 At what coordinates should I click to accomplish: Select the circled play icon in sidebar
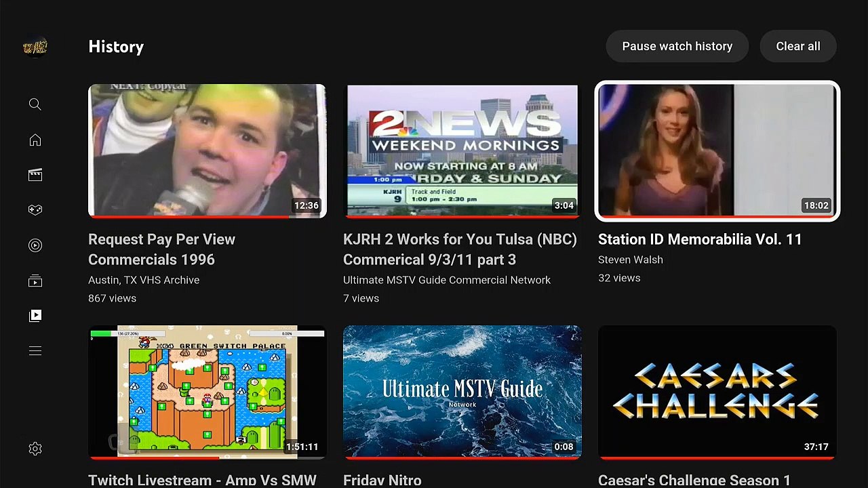(35, 245)
